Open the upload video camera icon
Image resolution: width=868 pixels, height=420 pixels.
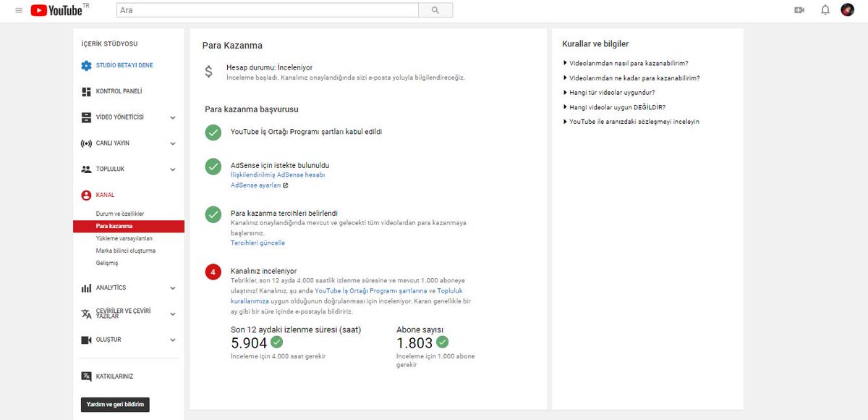799,10
